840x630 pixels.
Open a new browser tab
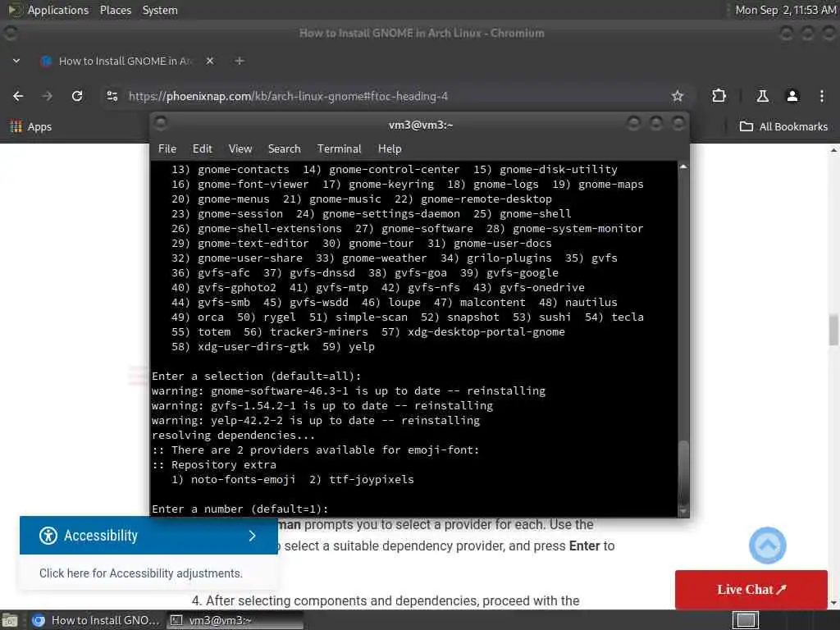[240, 61]
